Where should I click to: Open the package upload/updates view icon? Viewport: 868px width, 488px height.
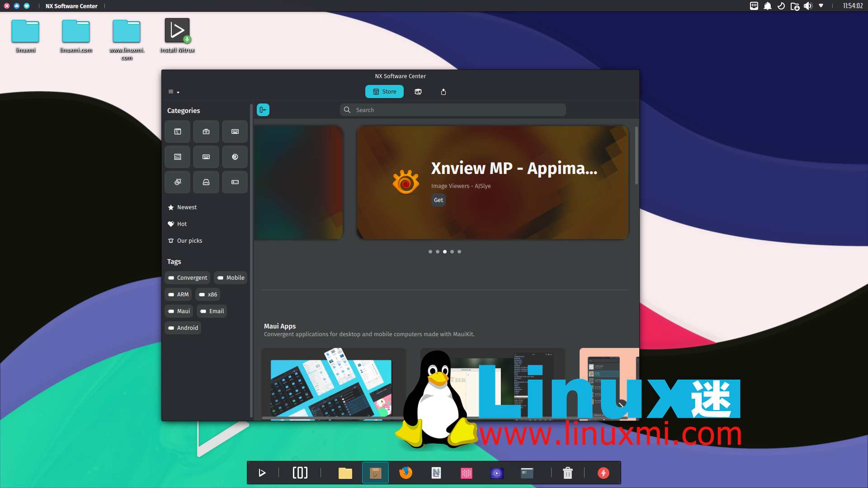[443, 92]
